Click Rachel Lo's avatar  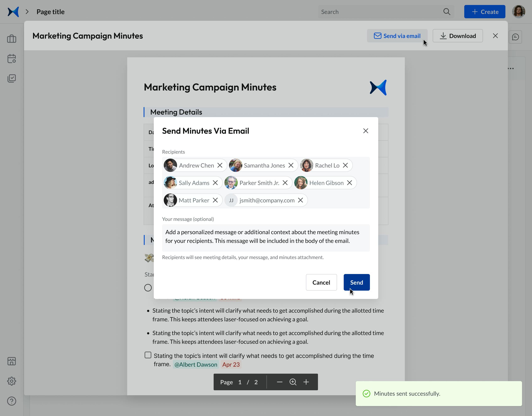307,165
